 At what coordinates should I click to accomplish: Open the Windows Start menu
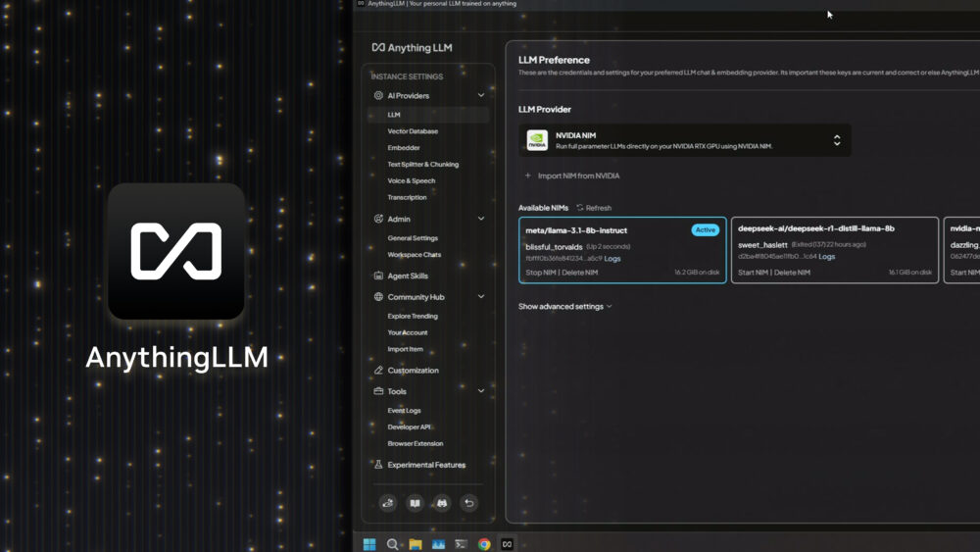(x=369, y=544)
